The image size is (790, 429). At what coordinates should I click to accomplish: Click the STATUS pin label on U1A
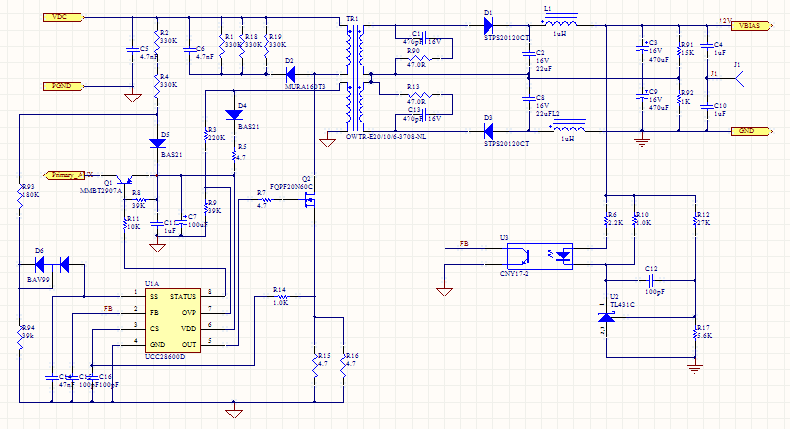click(183, 296)
